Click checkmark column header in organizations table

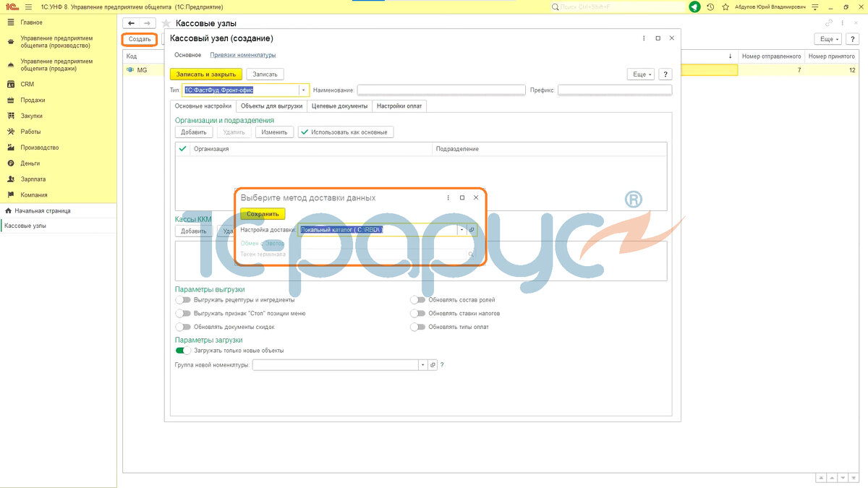(182, 148)
